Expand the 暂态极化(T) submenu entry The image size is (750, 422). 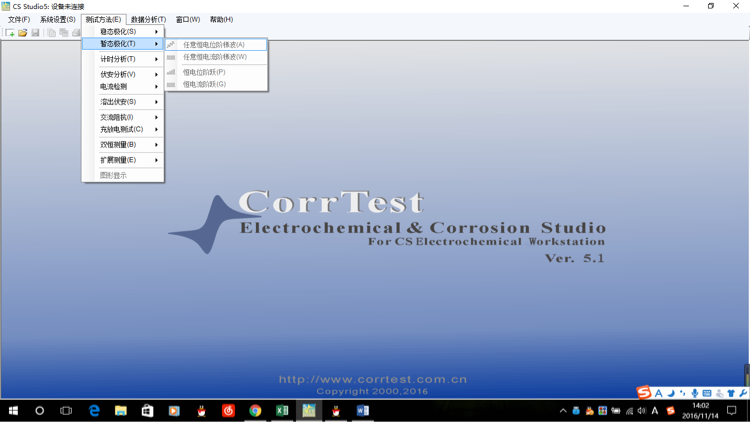click(x=123, y=44)
